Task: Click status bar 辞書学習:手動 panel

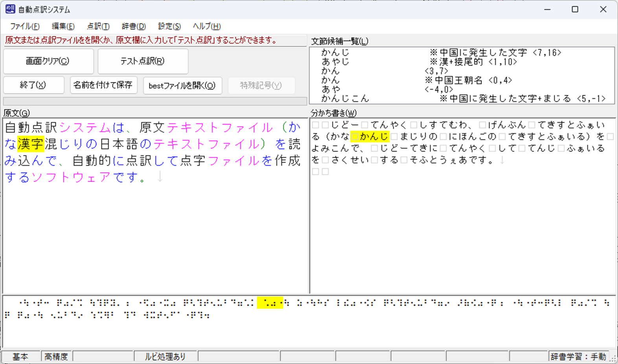Action: coord(578,357)
